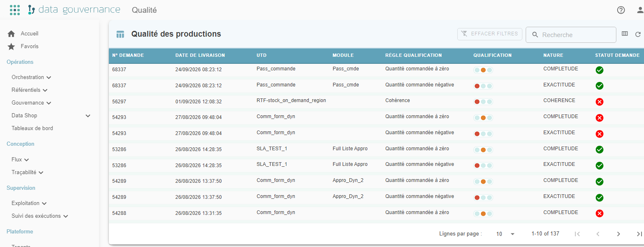Click the EFFACER FILTRES button
644x247 pixels.
point(490,34)
